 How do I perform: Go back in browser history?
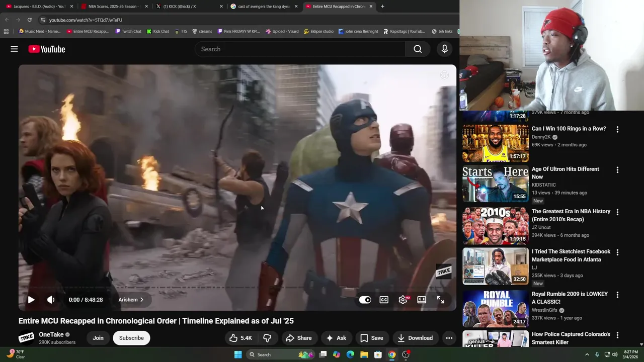pos(7,20)
